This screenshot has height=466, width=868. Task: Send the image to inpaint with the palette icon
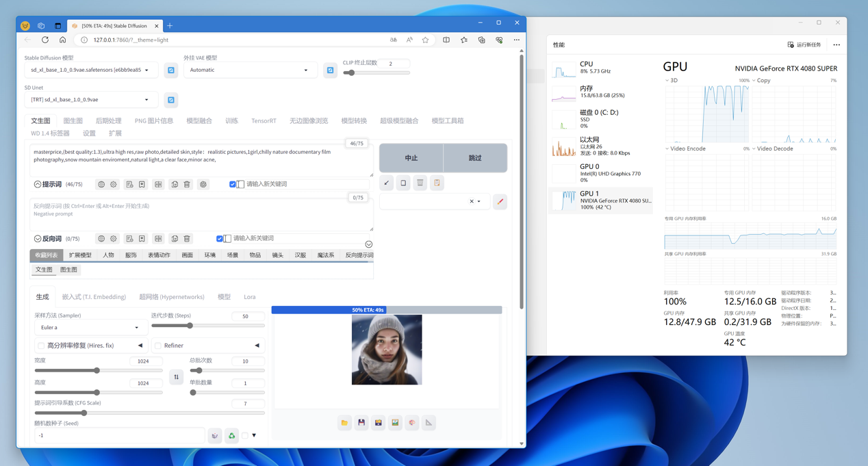tap(412, 423)
